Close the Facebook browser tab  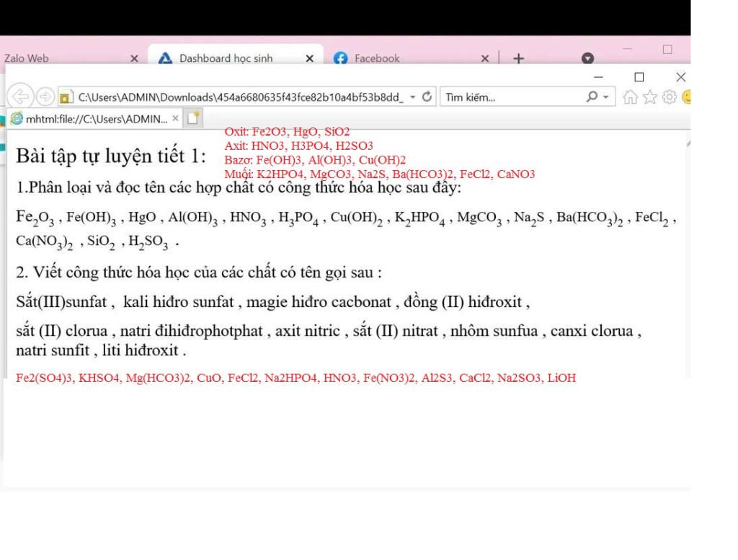pos(485,58)
